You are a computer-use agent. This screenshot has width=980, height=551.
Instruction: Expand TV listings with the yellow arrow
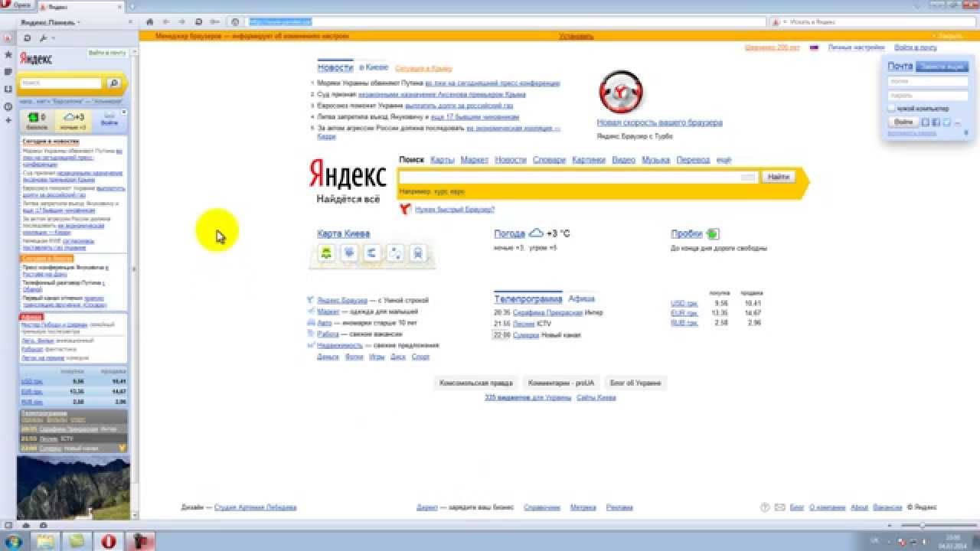point(122,447)
